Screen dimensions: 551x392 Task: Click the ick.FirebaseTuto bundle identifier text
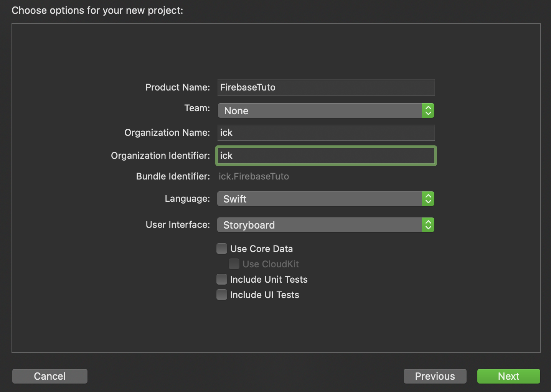pyautogui.click(x=254, y=176)
